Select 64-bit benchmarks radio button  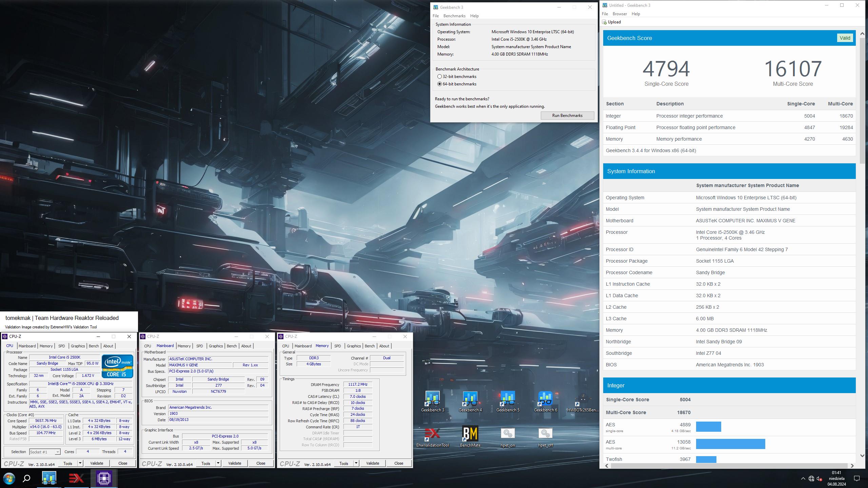(439, 84)
